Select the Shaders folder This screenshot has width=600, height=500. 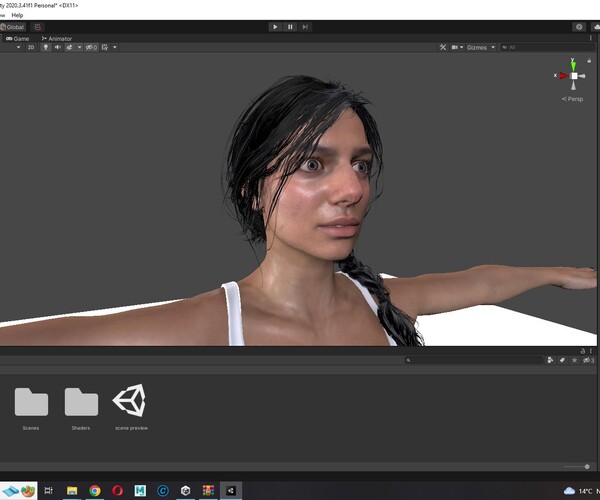[81, 408]
